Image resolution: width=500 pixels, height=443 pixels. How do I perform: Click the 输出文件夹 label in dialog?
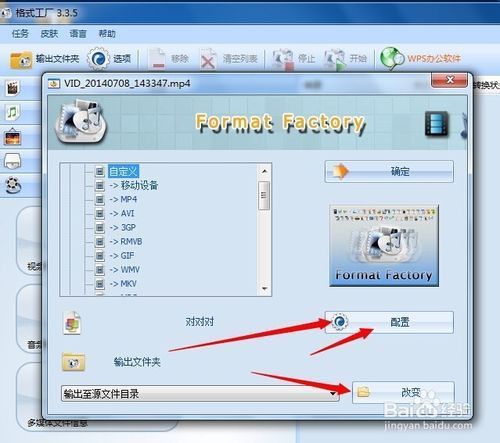coord(137,362)
